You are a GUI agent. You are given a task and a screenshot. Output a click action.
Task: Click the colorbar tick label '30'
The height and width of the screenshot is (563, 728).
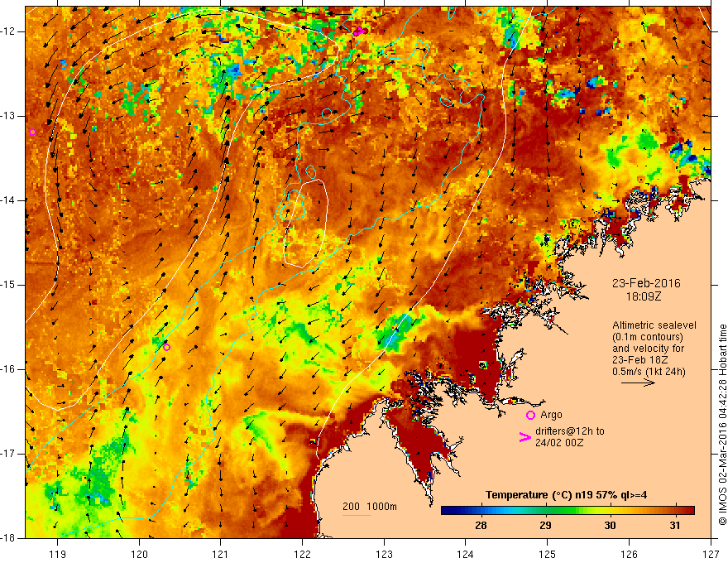pyautogui.click(x=610, y=526)
